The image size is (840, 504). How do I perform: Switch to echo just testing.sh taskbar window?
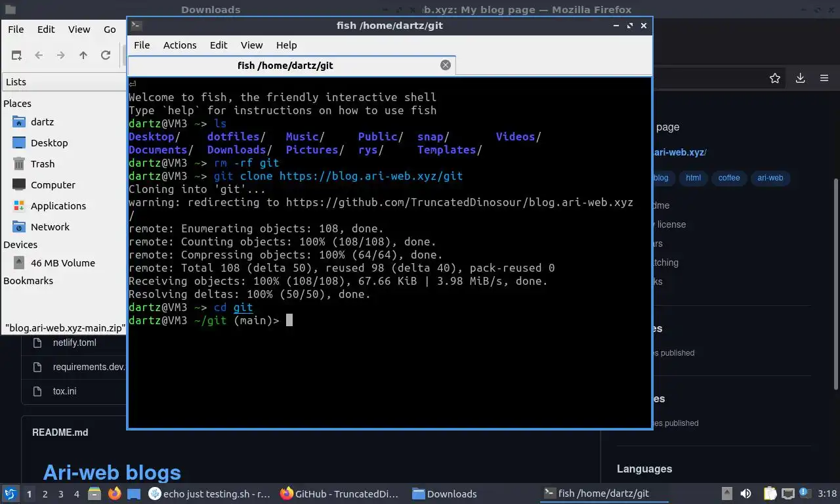(210, 493)
